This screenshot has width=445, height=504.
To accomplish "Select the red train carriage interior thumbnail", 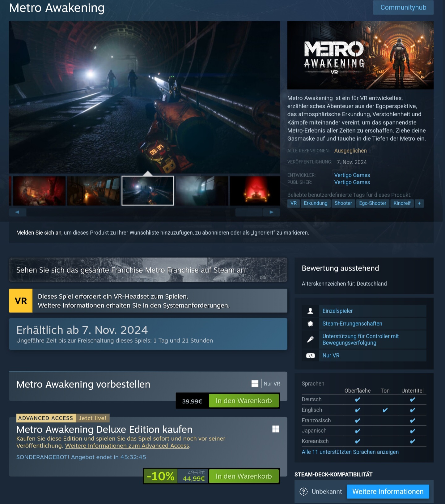I will tap(39, 191).
